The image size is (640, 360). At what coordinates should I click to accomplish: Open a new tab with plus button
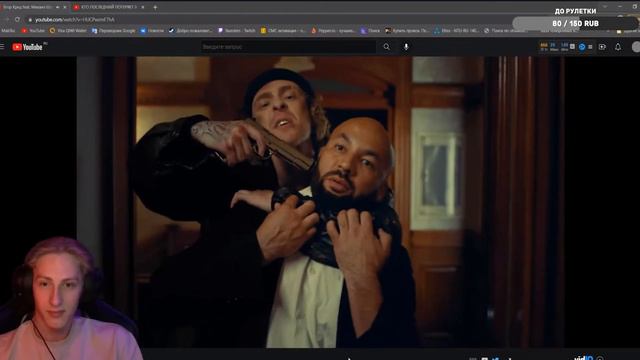click(x=155, y=7)
